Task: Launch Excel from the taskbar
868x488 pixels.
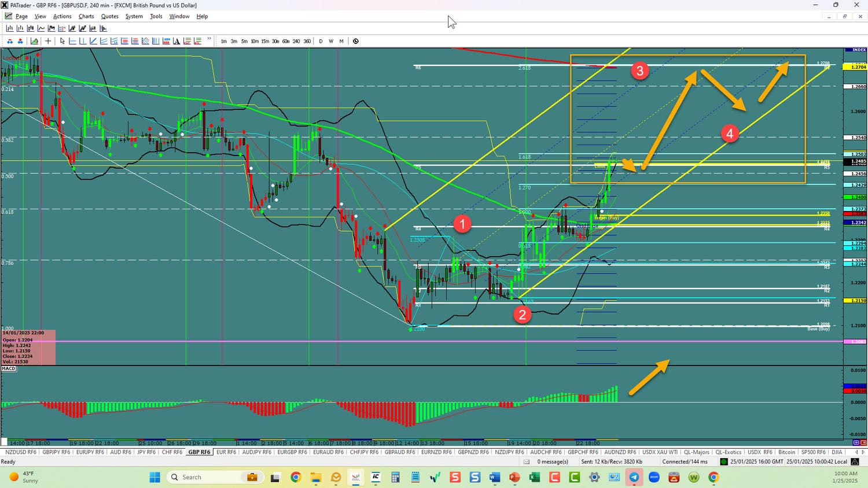Action: pyautogui.click(x=534, y=477)
